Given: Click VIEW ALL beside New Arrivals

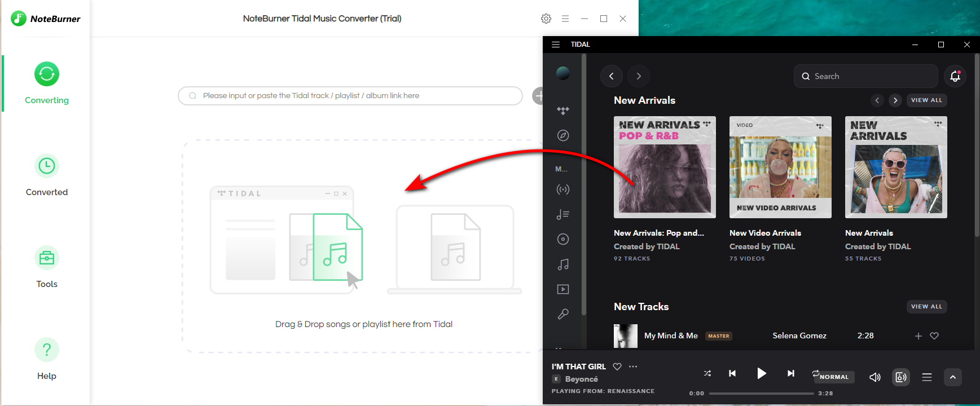Looking at the screenshot, I should (x=926, y=100).
